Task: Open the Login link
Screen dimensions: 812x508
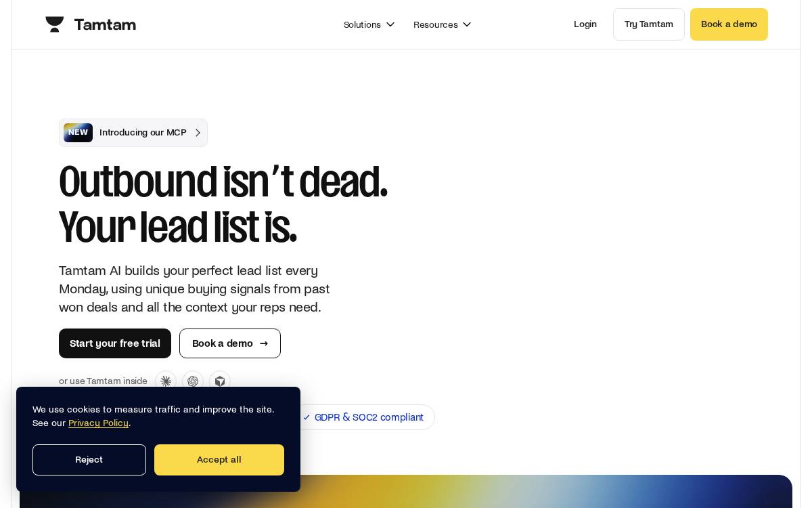Action: click(x=585, y=24)
